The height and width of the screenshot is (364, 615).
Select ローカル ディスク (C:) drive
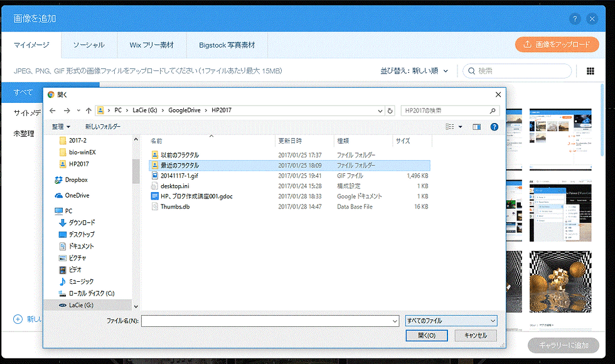[x=87, y=294]
